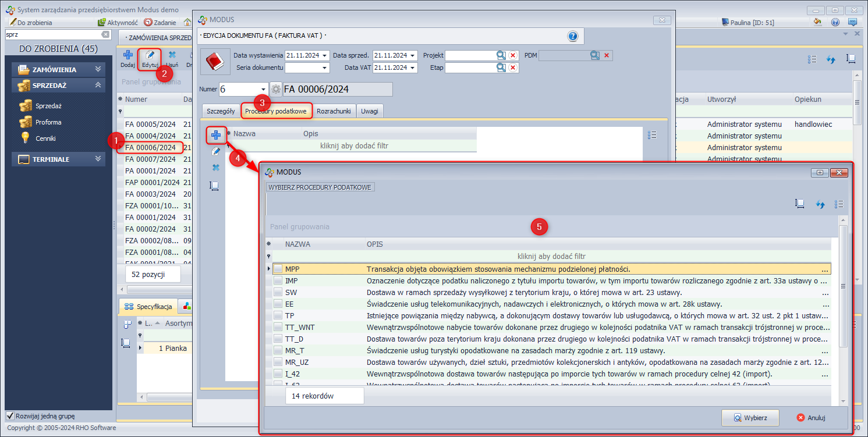Select invoice FA 00006/2024 in the list

point(150,147)
